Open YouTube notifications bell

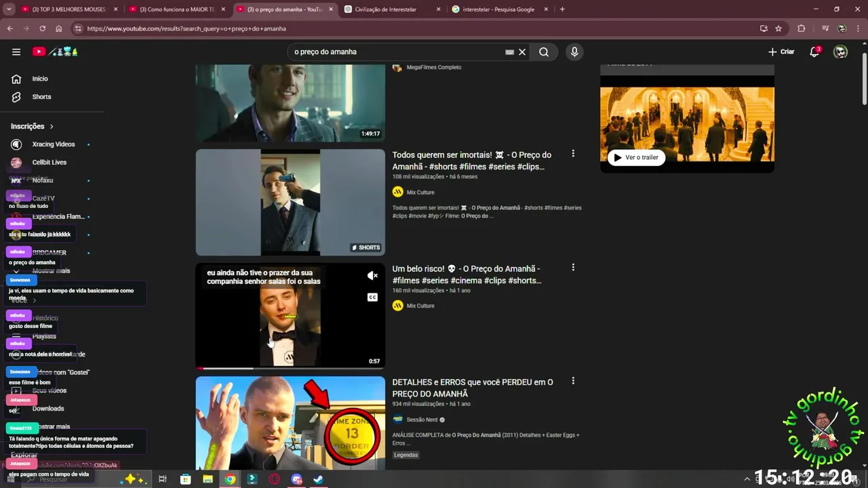click(814, 52)
